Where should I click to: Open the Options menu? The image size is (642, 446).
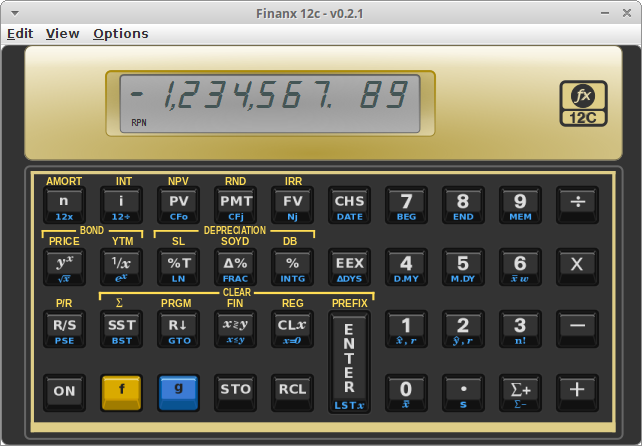tap(120, 34)
